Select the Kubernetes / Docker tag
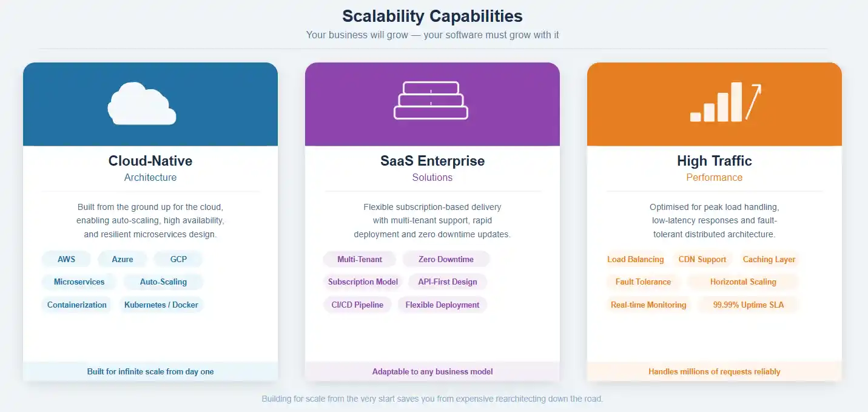868x412 pixels. (162, 305)
